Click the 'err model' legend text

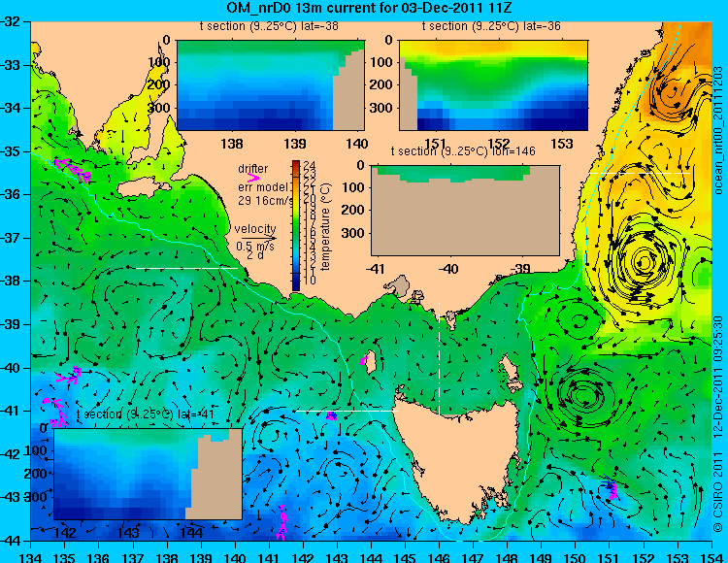click(263, 187)
